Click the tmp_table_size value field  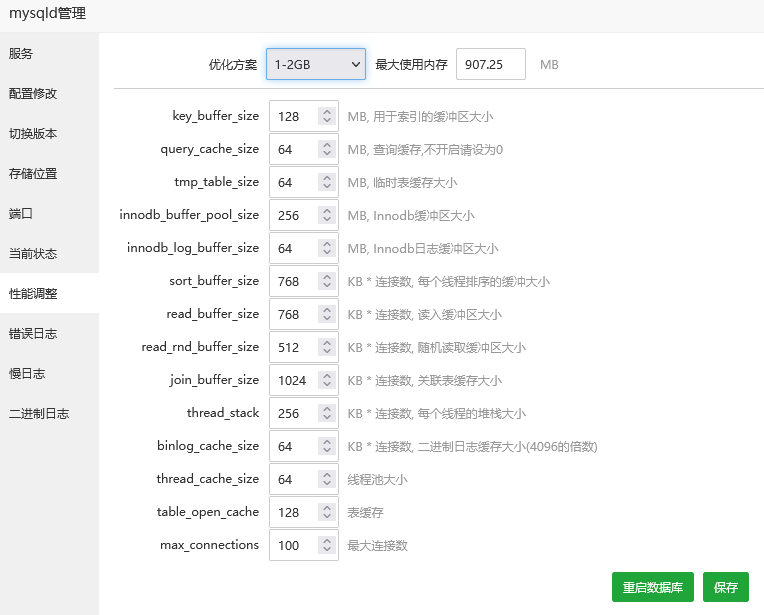coord(304,182)
